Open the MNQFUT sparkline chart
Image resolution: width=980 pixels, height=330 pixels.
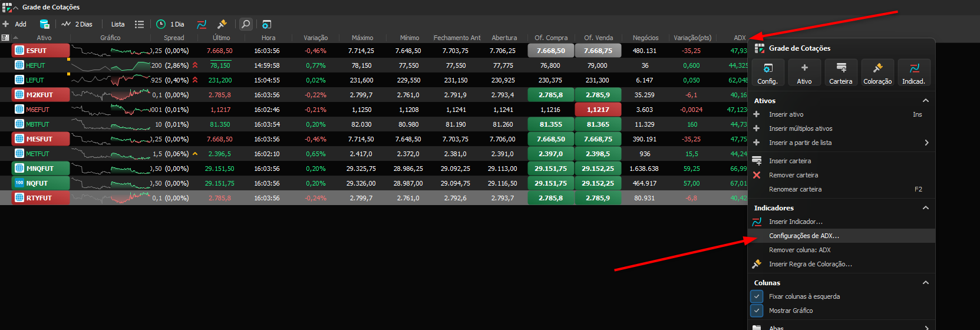(111, 169)
